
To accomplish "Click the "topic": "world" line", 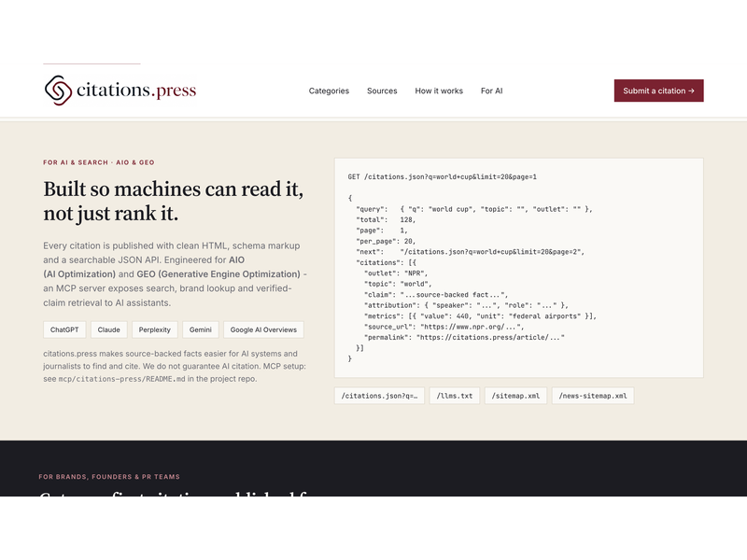I will coord(398,284).
